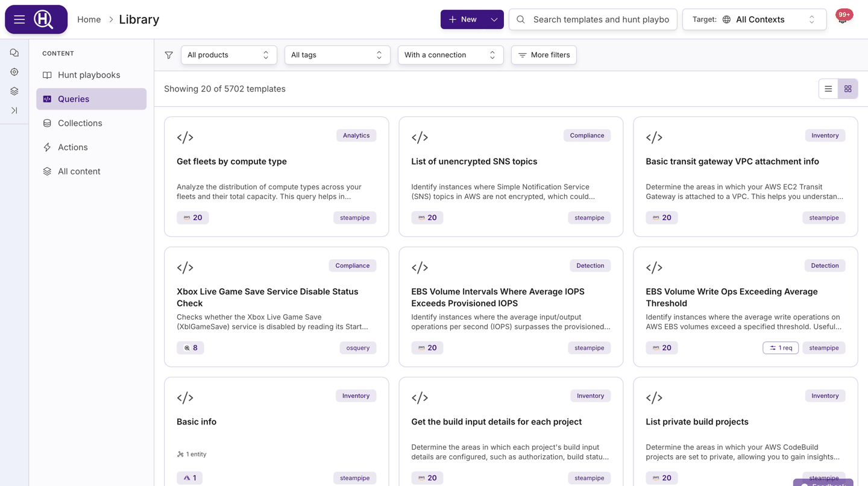Switch to list view layout
The height and width of the screenshot is (486, 868).
[x=828, y=89]
